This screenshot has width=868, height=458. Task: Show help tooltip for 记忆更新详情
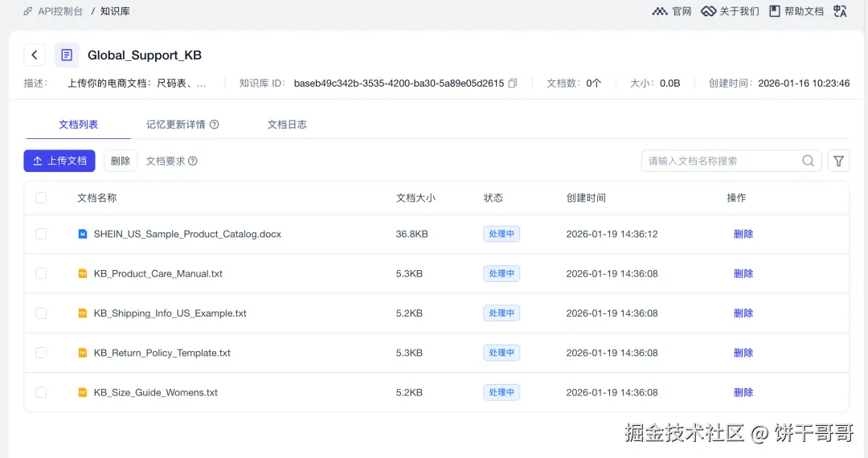(215, 125)
